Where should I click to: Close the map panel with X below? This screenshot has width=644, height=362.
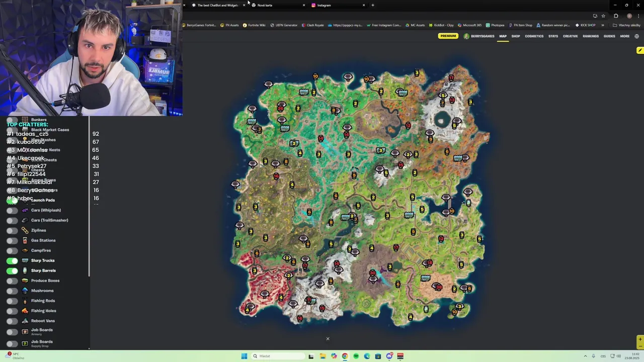(x=328, y=339)
